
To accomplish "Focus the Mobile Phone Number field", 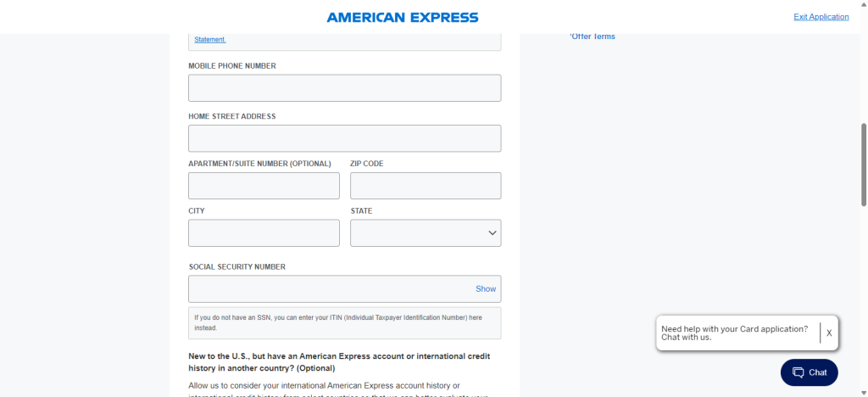I will pos(344,88).
